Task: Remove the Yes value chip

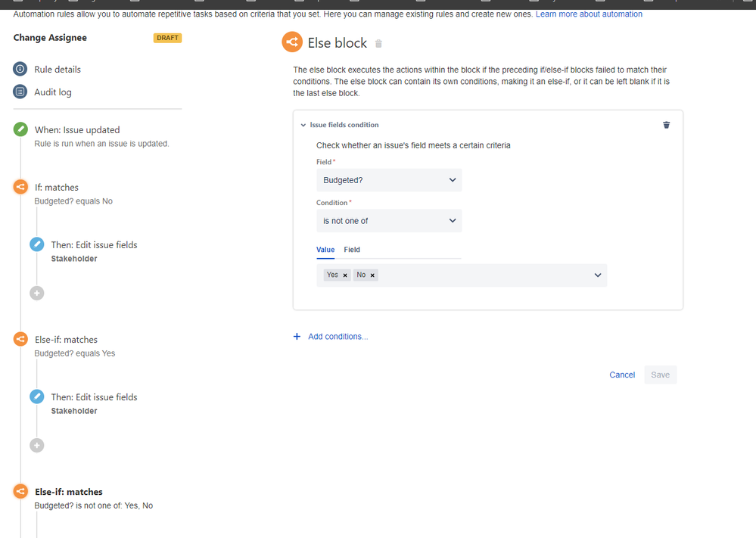Action: click(345, 275)
